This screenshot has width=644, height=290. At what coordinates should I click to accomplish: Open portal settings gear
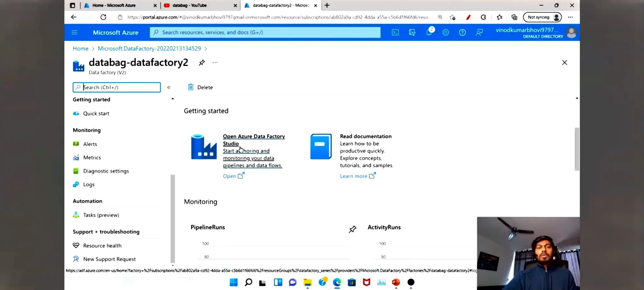point(446,32)
